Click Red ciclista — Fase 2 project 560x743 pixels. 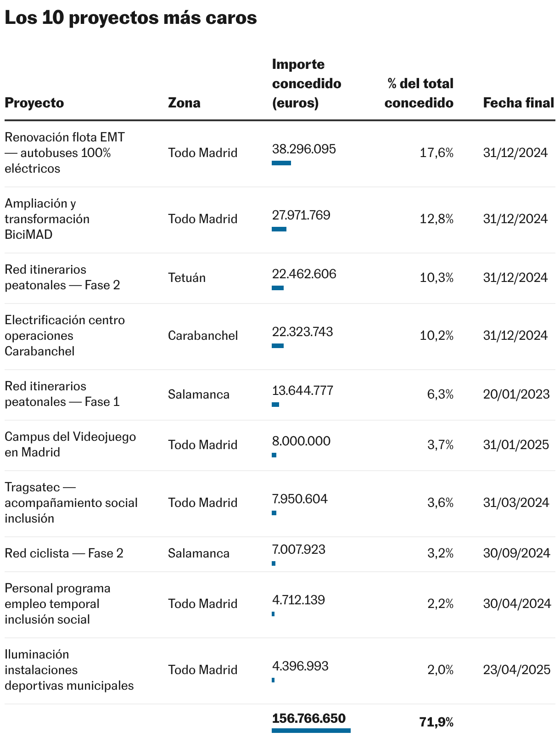click(64, 553)
